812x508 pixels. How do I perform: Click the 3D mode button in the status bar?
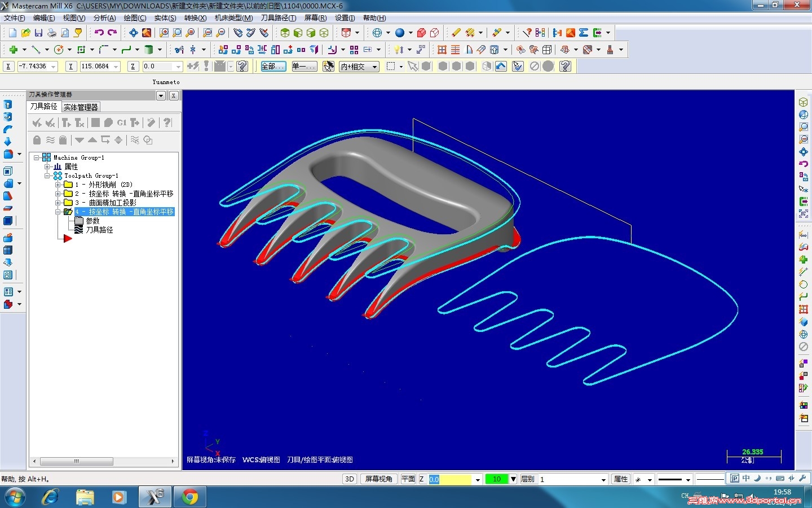(350, 479)
